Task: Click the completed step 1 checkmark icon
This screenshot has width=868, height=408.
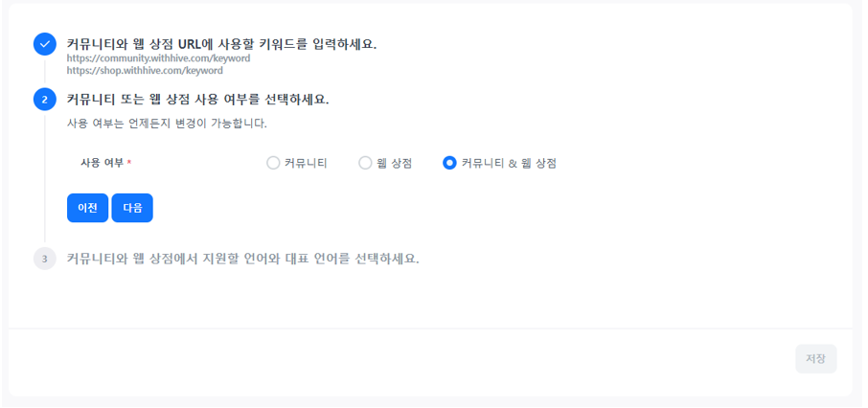Action: point(45,44)
